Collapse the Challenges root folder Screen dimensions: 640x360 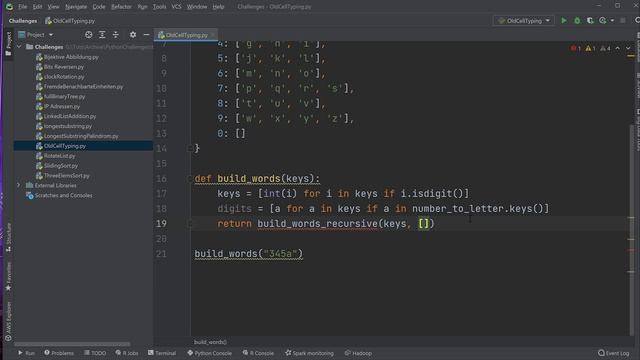point(19,47)
